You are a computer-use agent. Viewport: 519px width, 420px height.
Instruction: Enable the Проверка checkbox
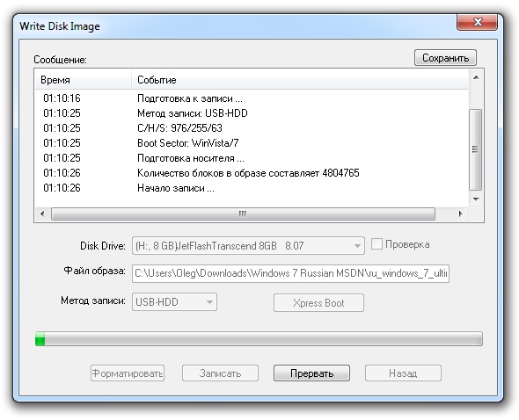[x=376, y=244]
